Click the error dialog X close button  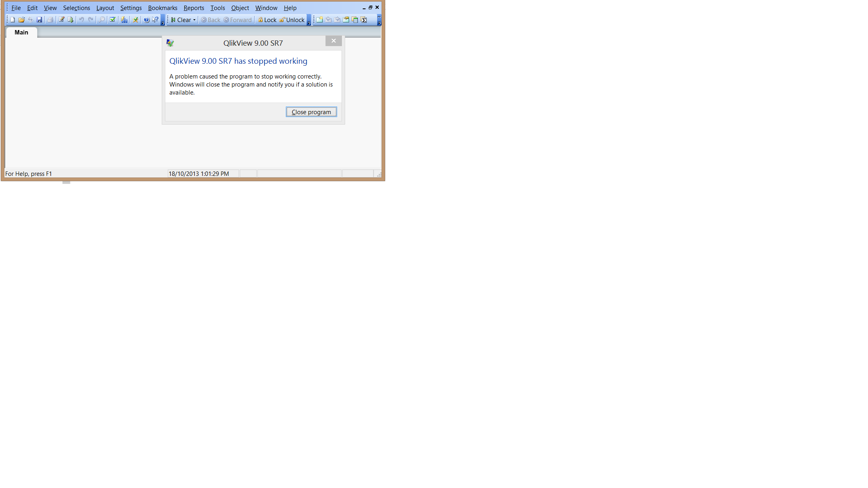[x=334, y=40]
